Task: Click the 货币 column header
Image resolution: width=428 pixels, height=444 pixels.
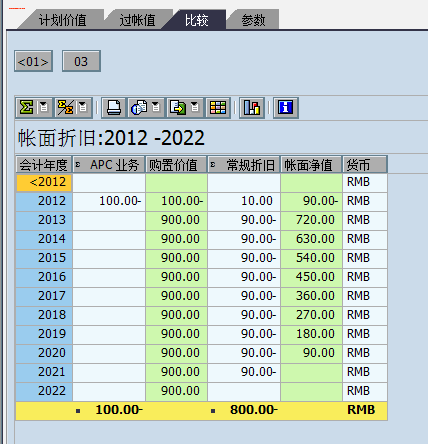Action: [365, 165]
